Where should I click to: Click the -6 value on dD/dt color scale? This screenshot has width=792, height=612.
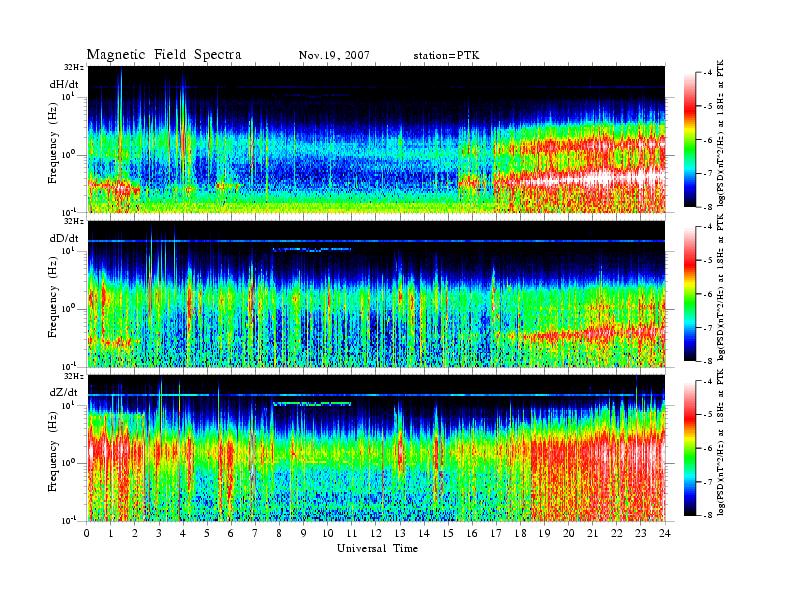[x=709, y=294]
